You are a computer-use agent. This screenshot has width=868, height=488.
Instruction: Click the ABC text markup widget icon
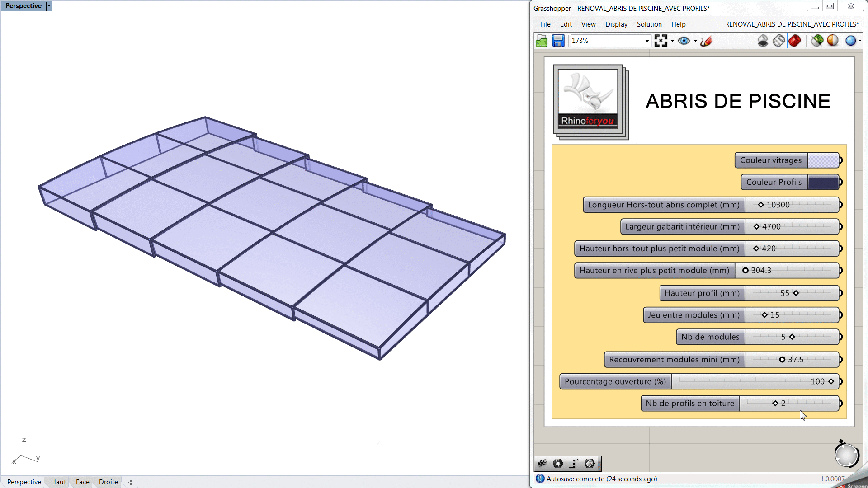(542, 463)
